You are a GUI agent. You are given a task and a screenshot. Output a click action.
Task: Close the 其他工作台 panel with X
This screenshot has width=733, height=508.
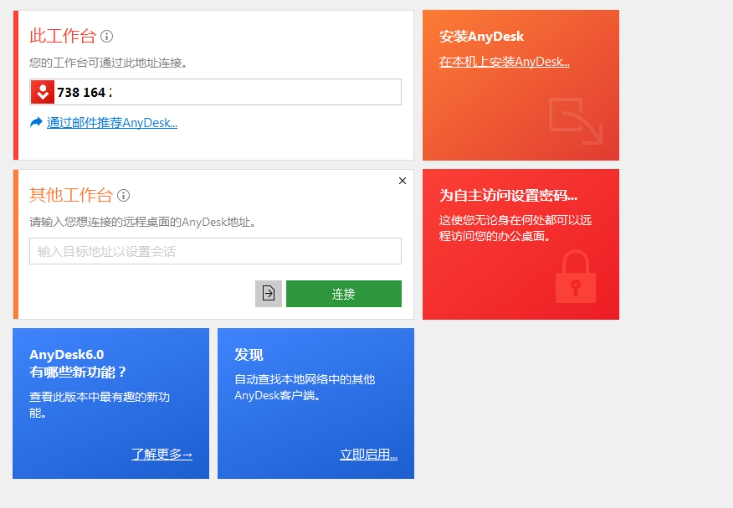402,181
